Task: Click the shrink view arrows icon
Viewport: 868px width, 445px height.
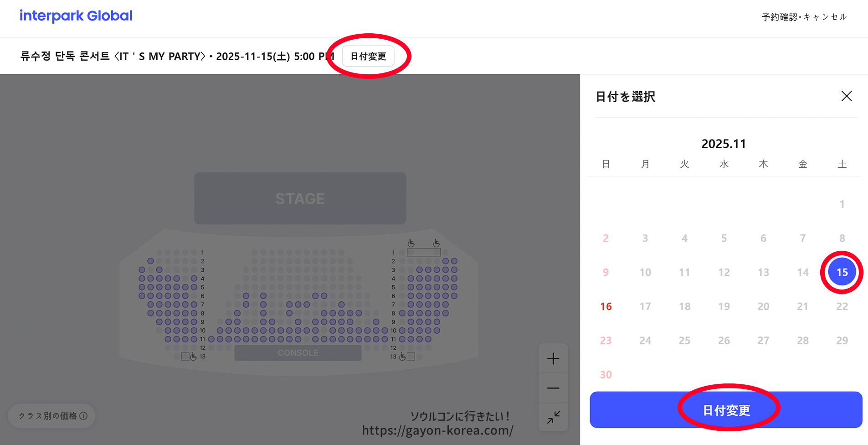Action: (x=553, y=417)
